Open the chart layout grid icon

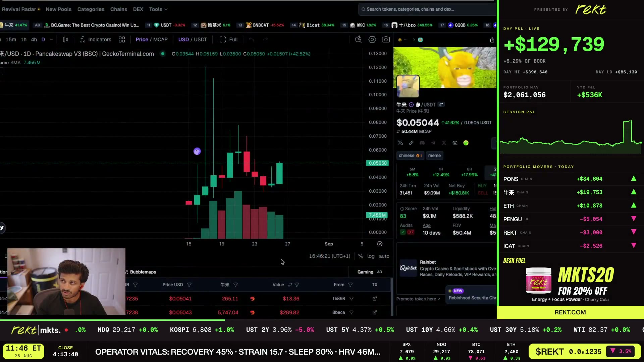tap(122, 40)
